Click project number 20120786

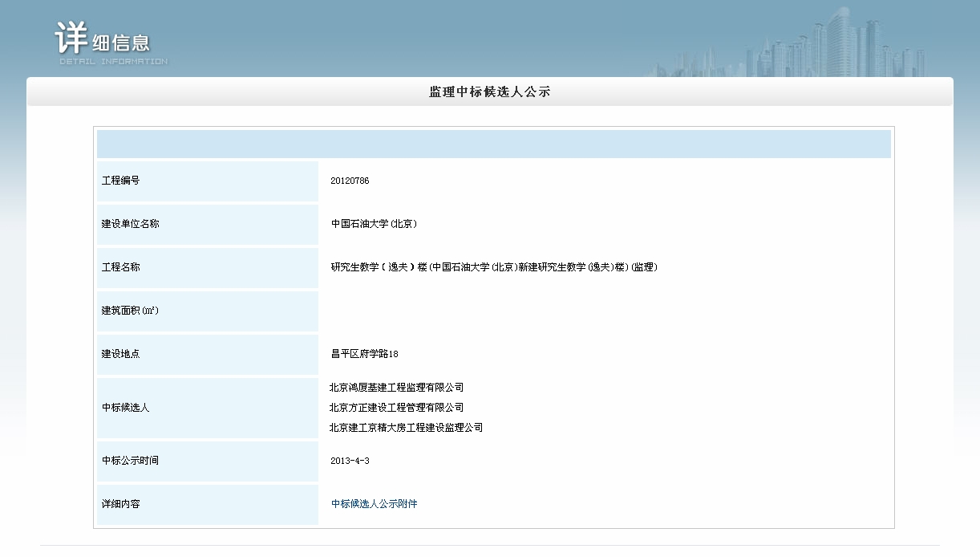[350, 181]
